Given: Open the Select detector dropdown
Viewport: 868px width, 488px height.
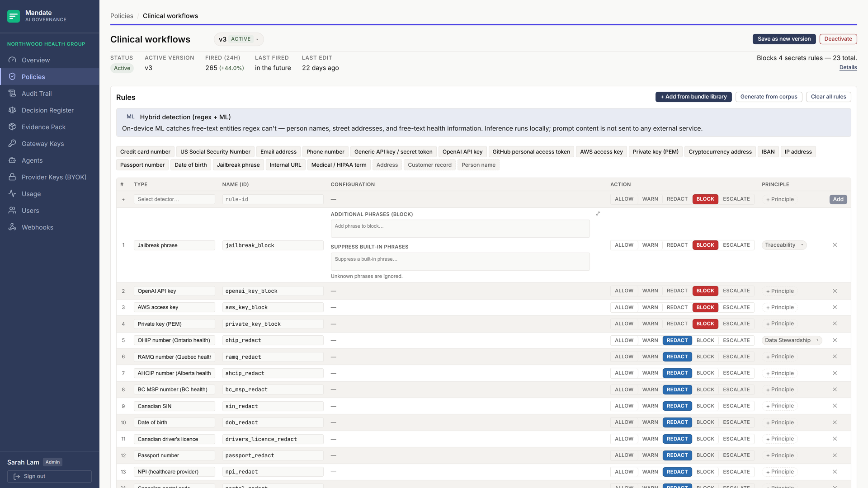Looking at the screenshot, I should [174, 199].
